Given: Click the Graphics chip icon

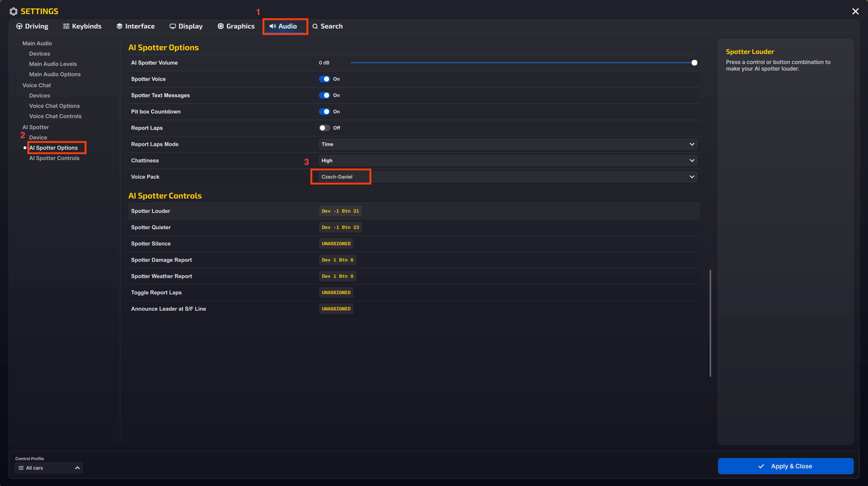Looking at the screenshot, I should click(220, 26).
